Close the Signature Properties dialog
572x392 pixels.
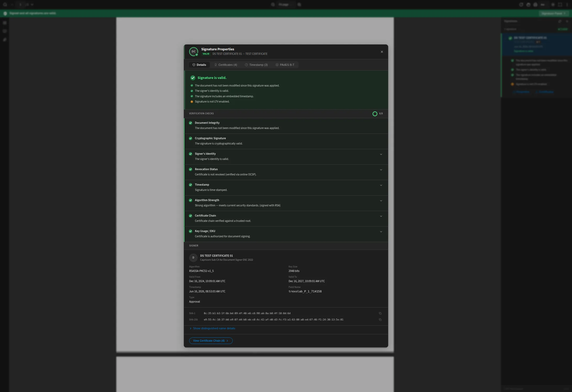[382, 52]
